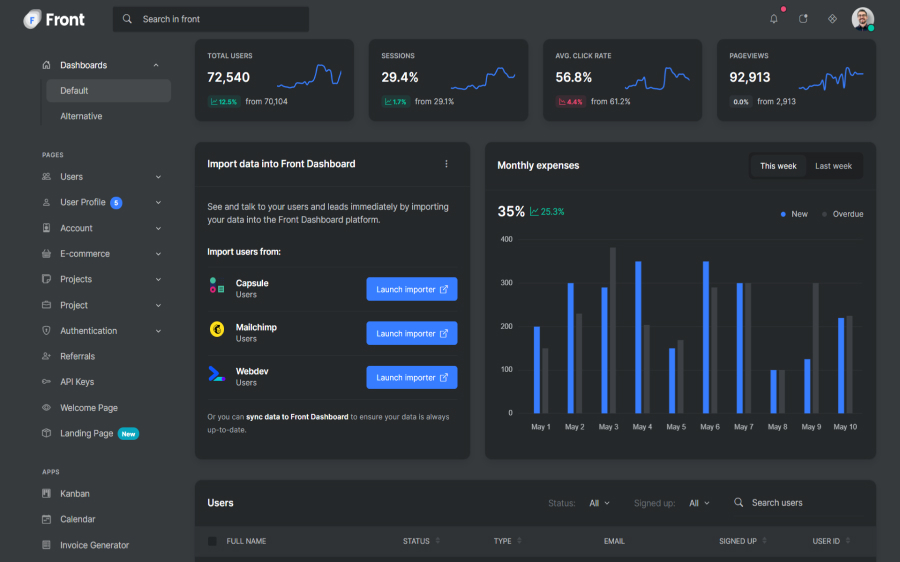Open the three-dot menu on Import card
The width and height of the screenshot is (900, 562).
click(446, 164)
